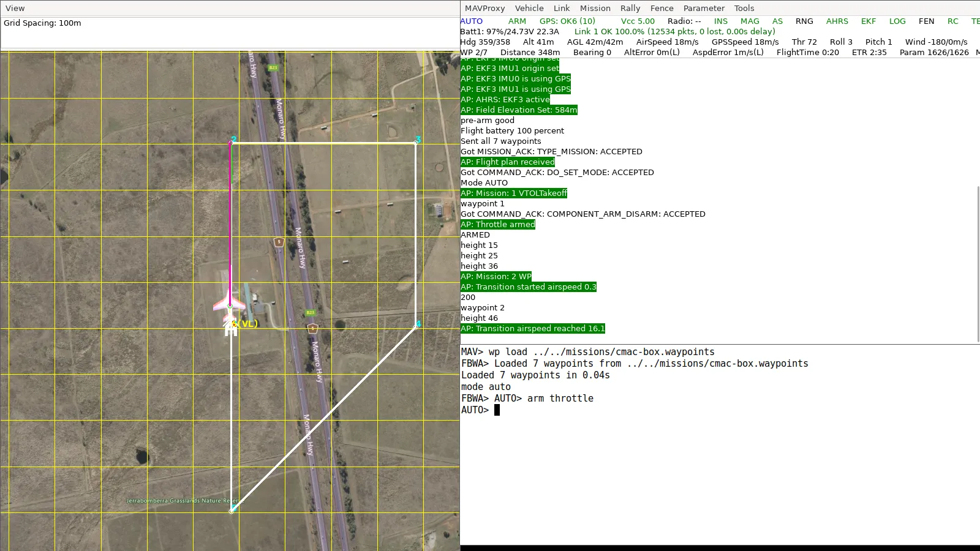Click the AirSpeed 18m/s readout
The width and height of the screenshot is (980, 551).
pyautogui.click(x=667, y=42)
